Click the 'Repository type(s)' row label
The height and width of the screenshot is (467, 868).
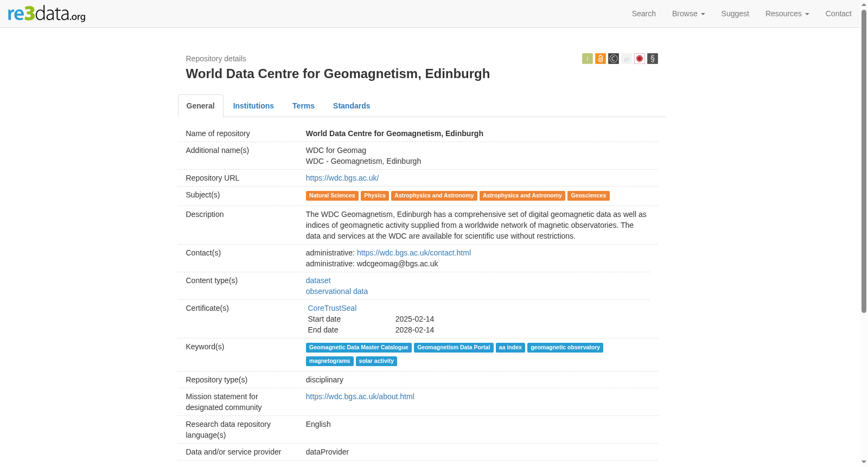216,380
